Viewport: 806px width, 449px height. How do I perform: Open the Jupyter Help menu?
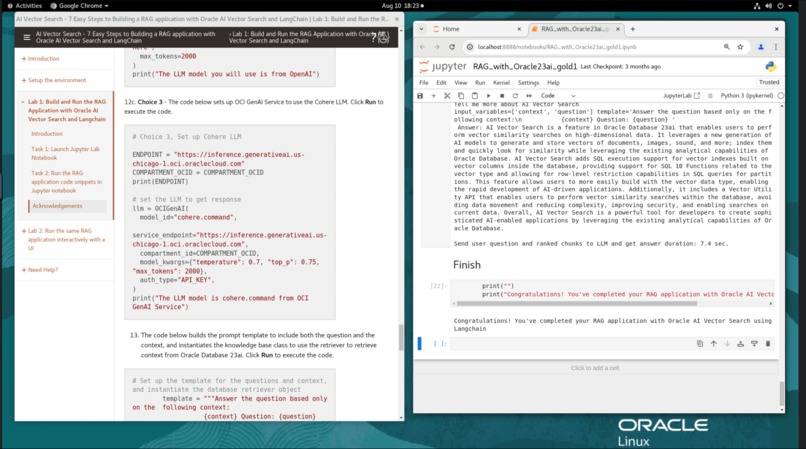[x=553, y=83]
